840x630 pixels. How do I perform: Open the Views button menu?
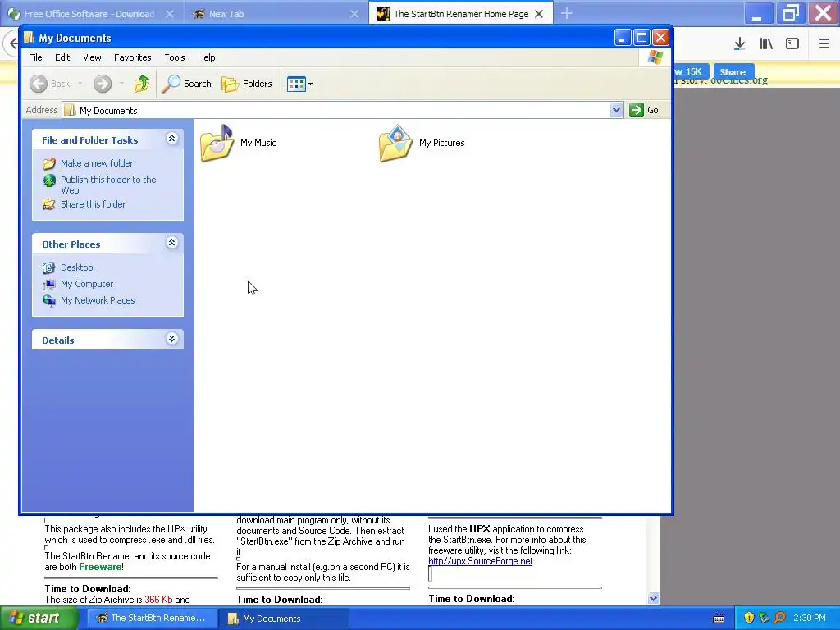tap(299, 84)
